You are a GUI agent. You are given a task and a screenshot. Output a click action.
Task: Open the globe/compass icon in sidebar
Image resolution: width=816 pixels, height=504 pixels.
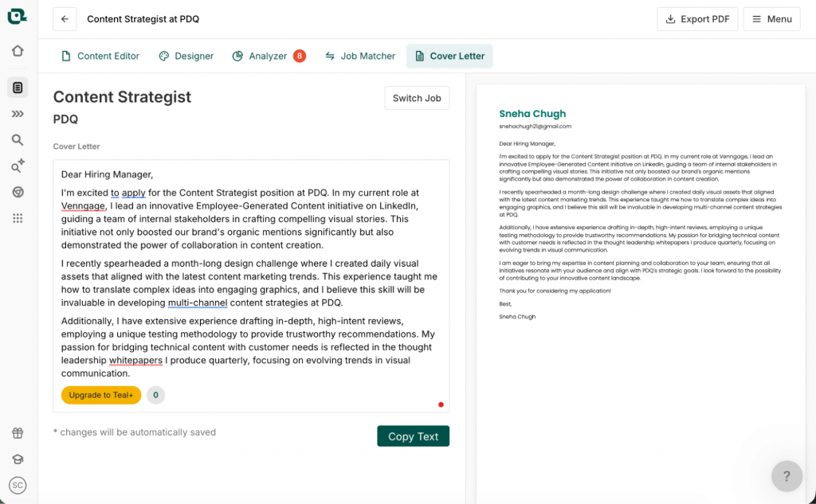coord(18,192)
